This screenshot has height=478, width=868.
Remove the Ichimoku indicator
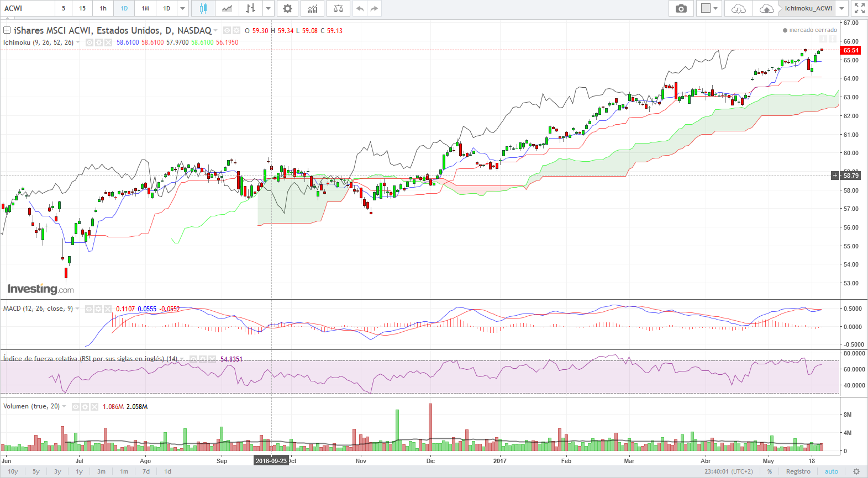(x=108, y=43)
